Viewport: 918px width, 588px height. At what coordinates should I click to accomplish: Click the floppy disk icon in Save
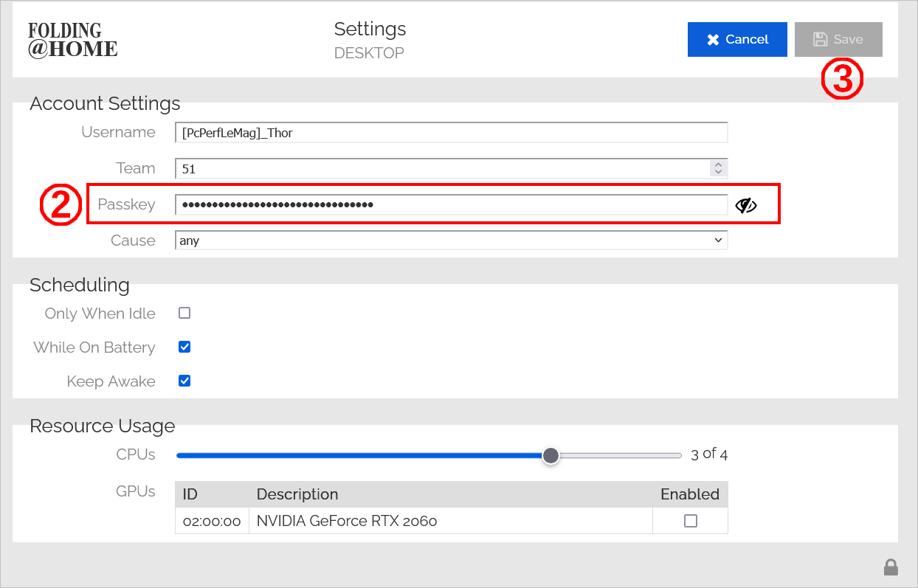[x=819, y=40]
